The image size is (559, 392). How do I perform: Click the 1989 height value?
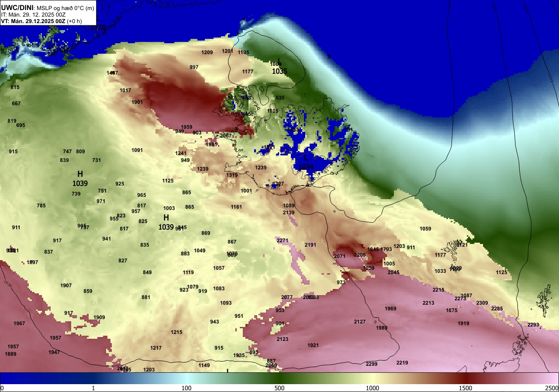(x=382, y=328)
